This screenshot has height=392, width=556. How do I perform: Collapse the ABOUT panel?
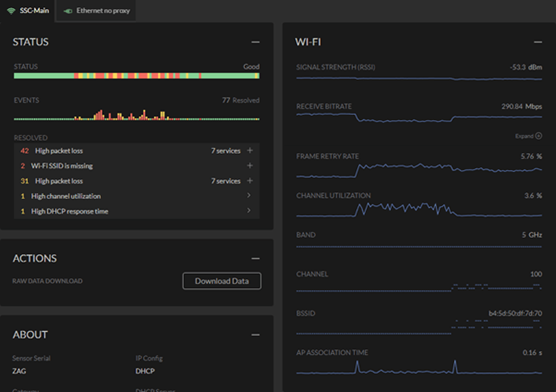[x=255, y=335]
